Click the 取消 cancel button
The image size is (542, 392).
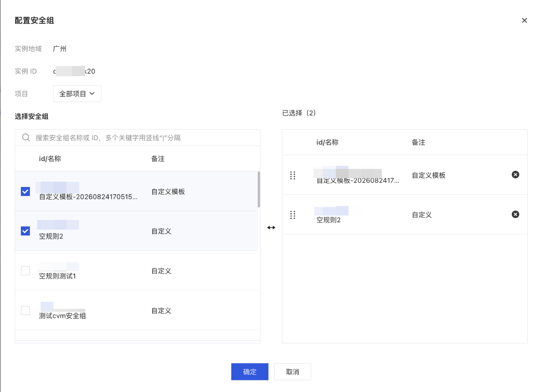click(292, 372)
